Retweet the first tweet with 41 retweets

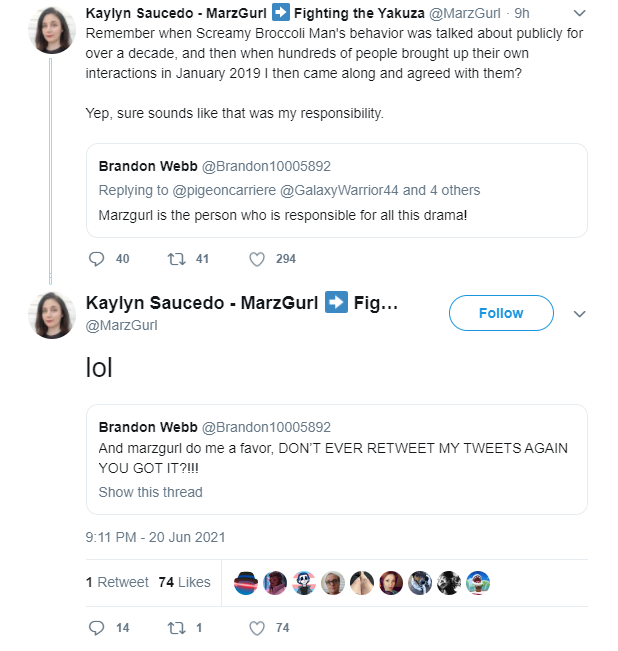coord(176,259)
